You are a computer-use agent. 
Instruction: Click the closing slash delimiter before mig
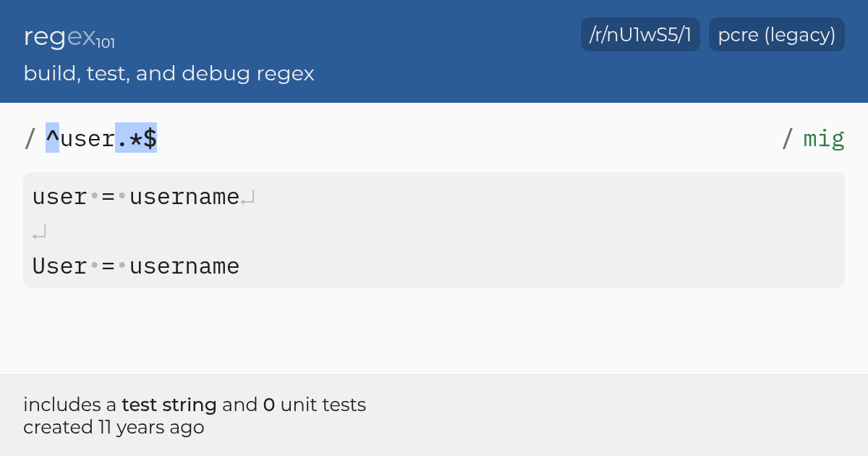(x=787, y=138)
